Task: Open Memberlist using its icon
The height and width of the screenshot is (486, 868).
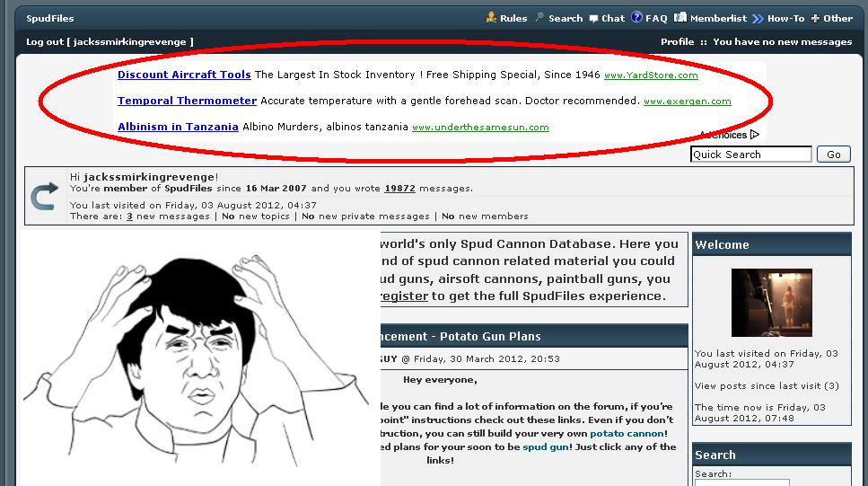Action: coord(680,18)
